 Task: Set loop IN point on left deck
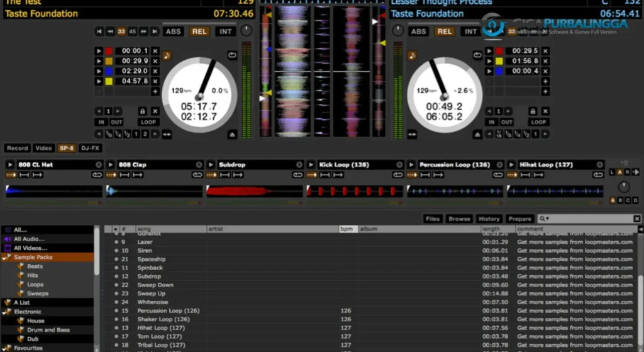[101, 122]
